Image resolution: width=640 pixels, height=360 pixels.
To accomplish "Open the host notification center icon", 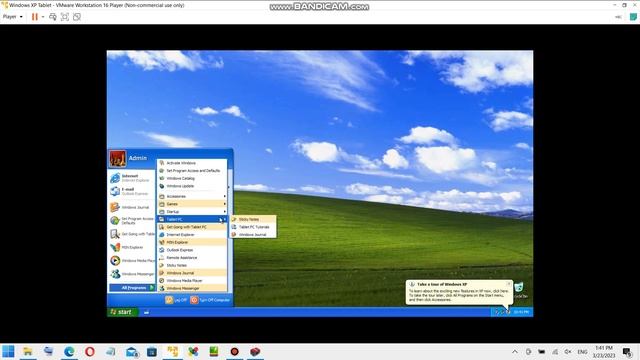I will coord(627,351).
